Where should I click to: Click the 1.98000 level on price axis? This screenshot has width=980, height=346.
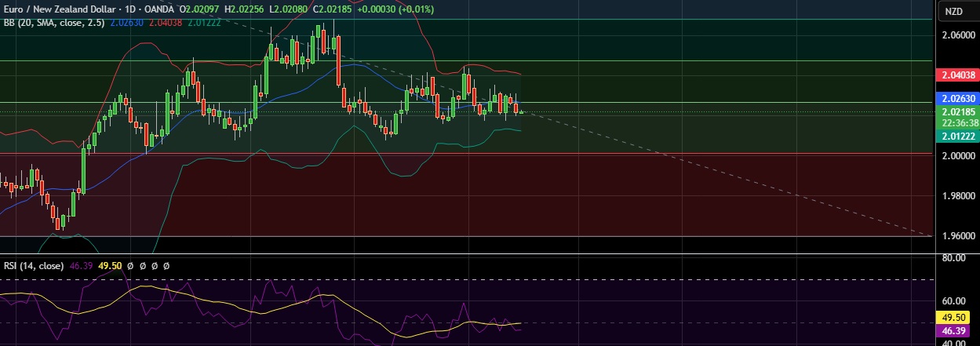[958, 196]
